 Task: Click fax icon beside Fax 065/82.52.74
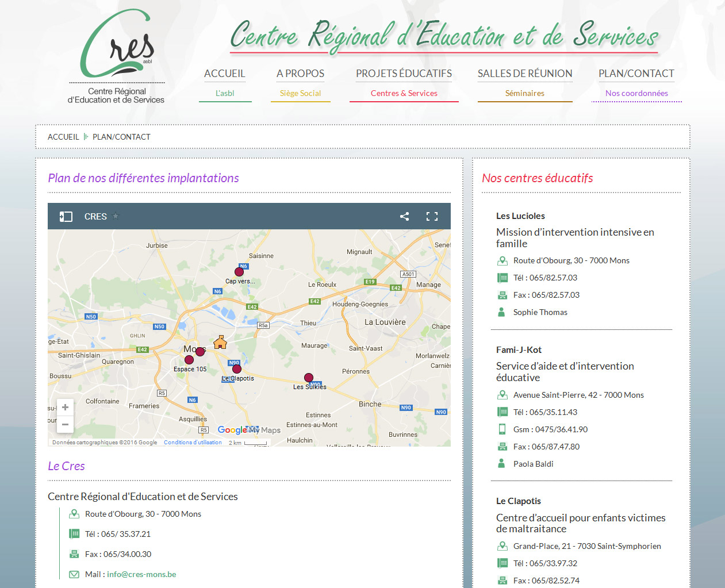[x=502, y=581]
